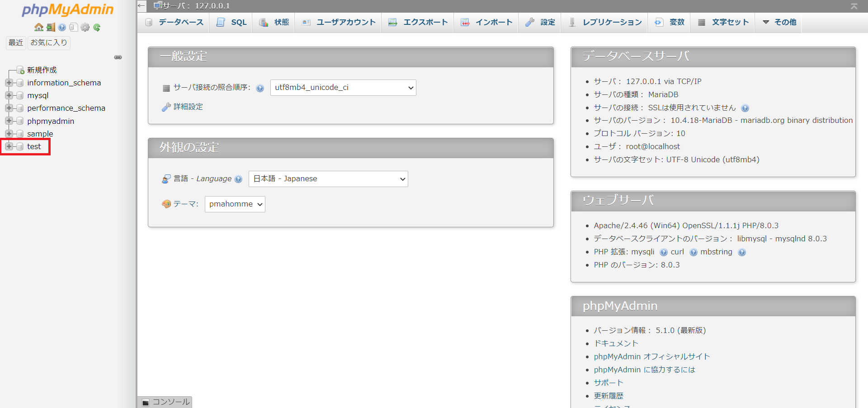This screenshot has height=408, width=868.
Task: Open the 文字セット tab
Action: point(723,22)
